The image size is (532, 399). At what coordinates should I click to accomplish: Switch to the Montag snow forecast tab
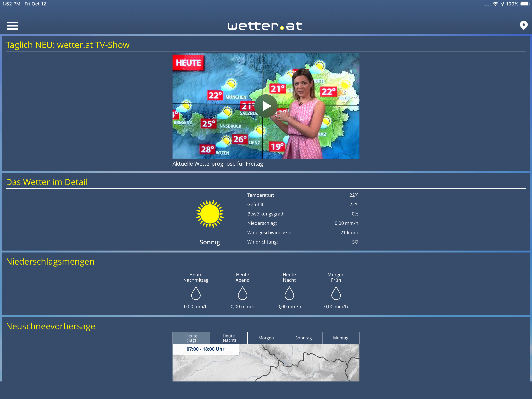pyautogui.click(x=341, y=338)
